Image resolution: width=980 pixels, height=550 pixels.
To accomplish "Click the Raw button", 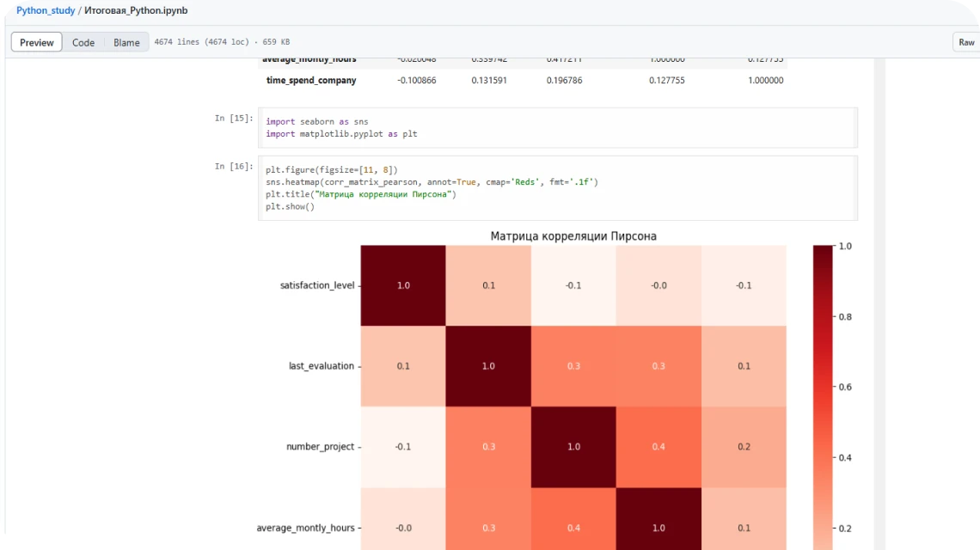I will (966, 42).
